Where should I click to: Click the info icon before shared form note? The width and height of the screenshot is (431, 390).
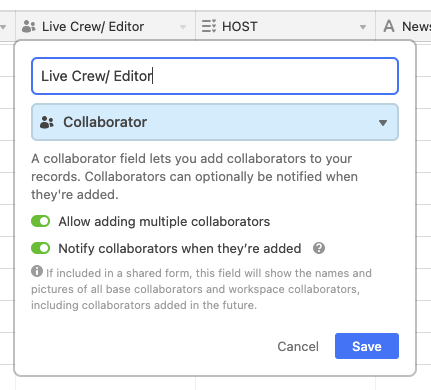(x=37, y=271)
